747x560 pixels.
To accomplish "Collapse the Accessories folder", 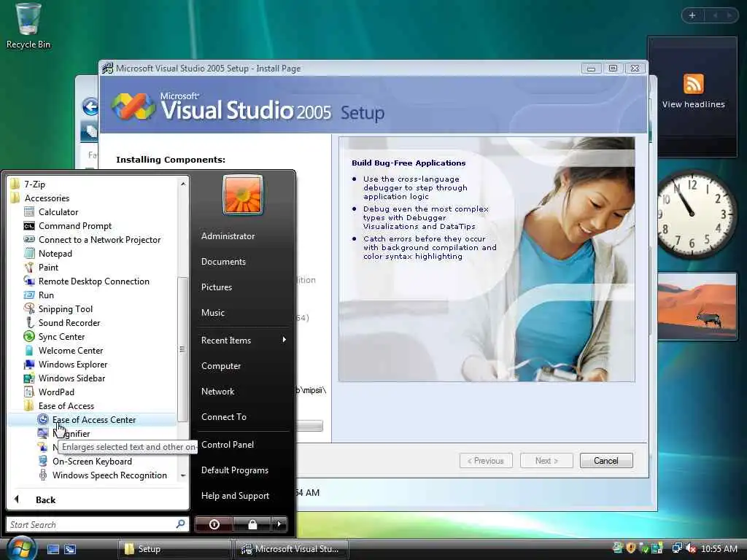I will (15, 198).
